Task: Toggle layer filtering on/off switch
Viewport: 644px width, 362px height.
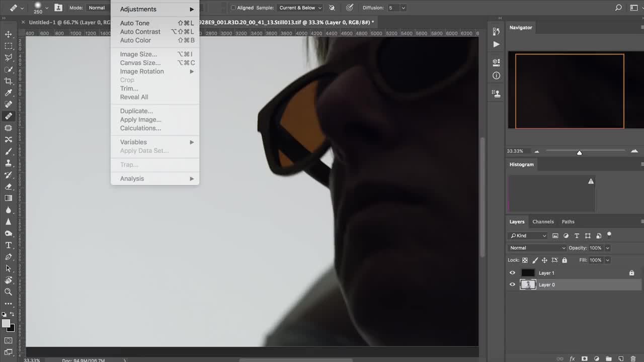Action: click(609, 234)
